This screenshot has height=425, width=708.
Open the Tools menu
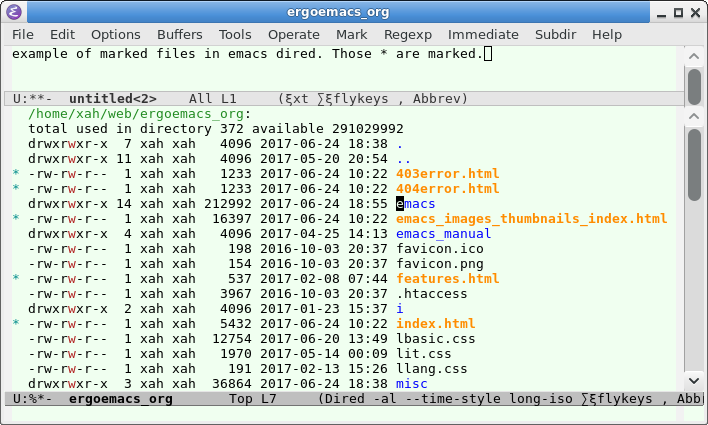235,35
